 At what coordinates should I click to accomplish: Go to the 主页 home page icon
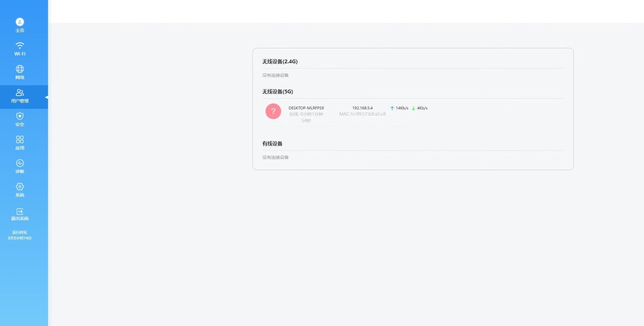click(x=20, y=22)
